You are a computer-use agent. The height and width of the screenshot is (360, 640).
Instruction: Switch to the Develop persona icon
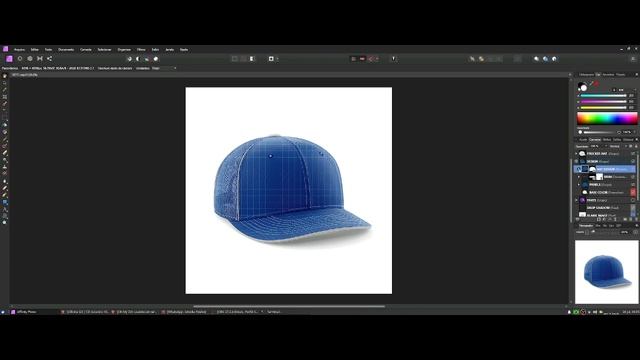pos(30,59)
